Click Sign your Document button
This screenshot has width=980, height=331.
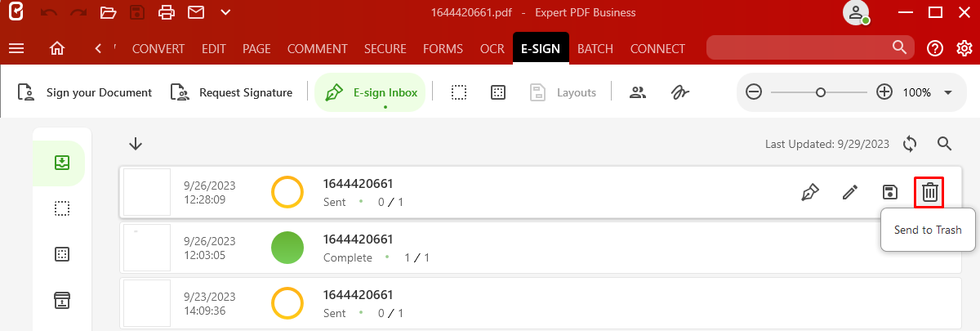click(85, 92)
